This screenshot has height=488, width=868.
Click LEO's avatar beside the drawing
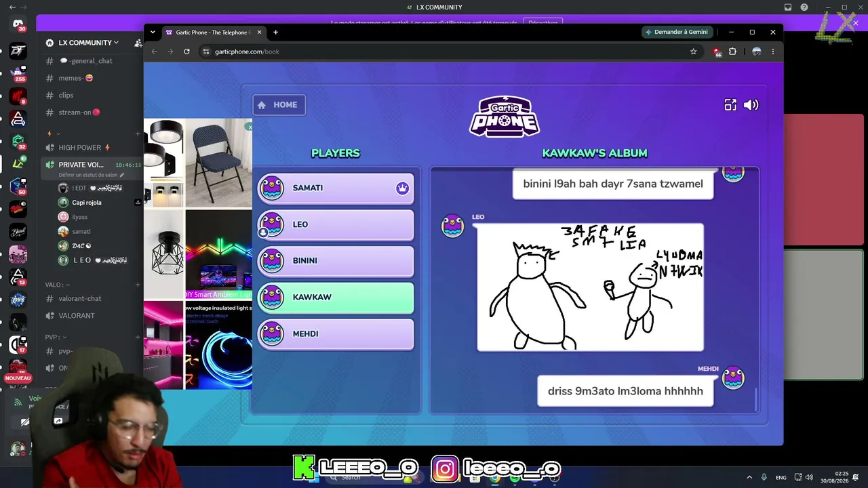click(452, 226)
